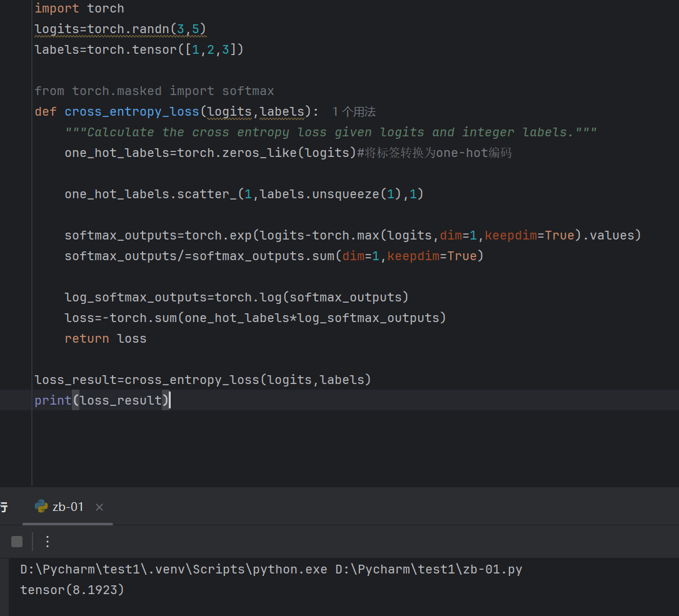Click python.exe path in console output

tap(173, 569)
